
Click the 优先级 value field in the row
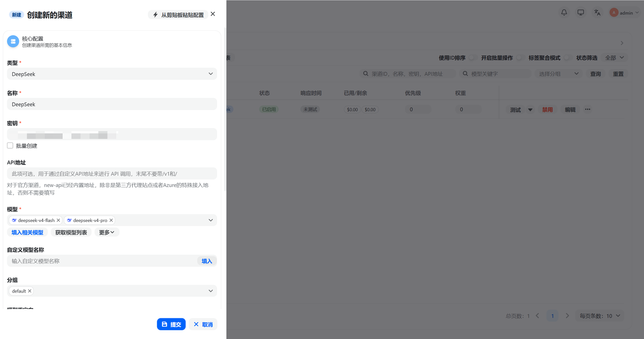click(x=418, y=110)
